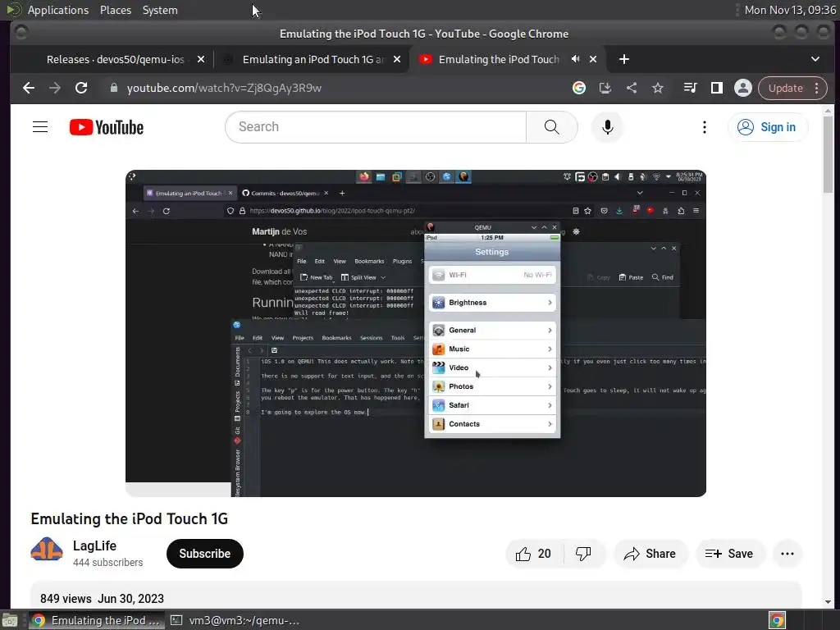
Task: Click the Chrome icon in the bottom panel tray
Action: point(777,620)
